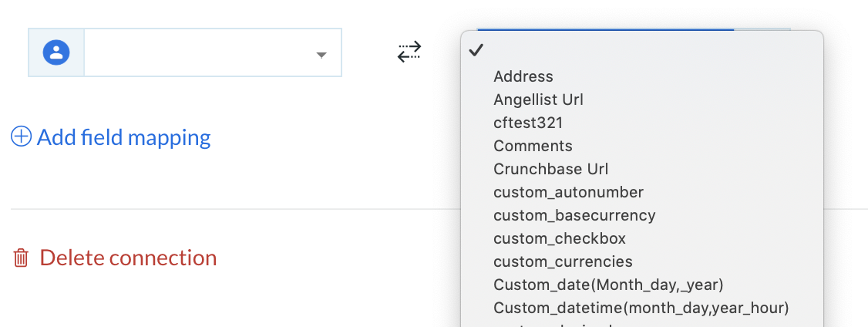Add field mapping link
The height and width of the screenshot is (327, 868).
click(123, 137)
